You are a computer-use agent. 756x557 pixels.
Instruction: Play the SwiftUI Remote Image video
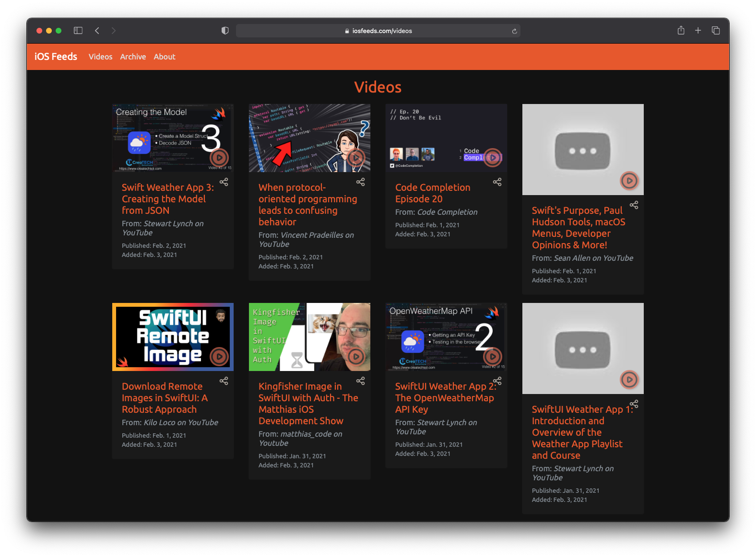(219, 357)
